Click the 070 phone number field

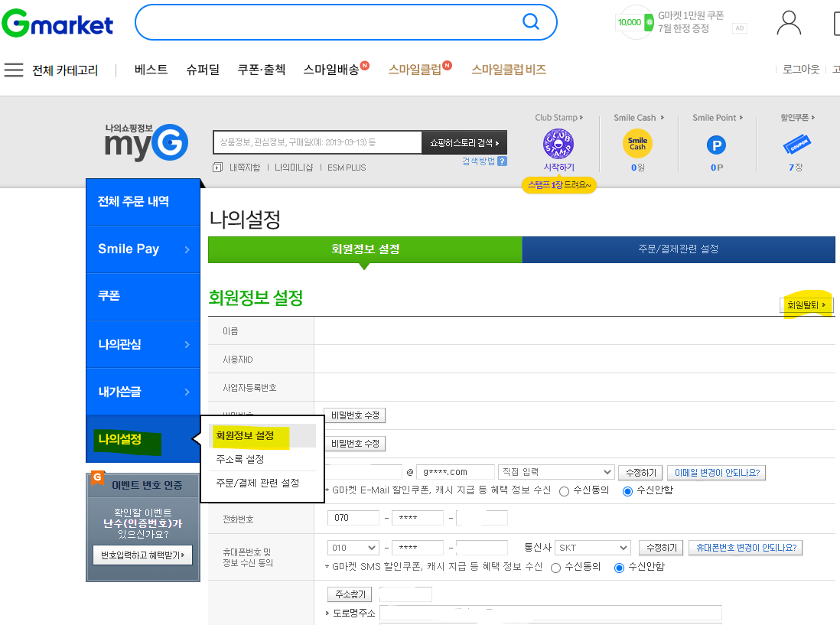pos(353,518)
